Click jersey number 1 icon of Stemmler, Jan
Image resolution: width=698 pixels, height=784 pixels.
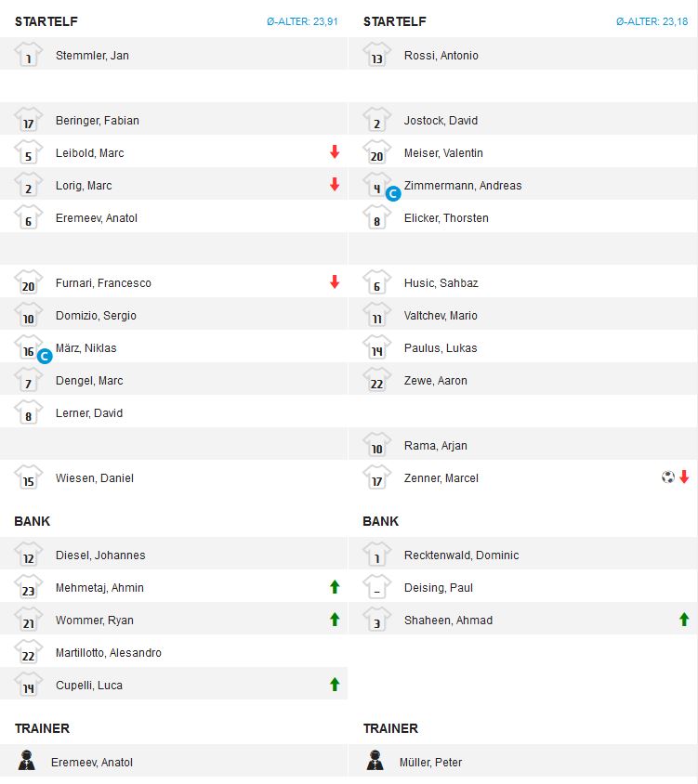[x=29, y=55]
